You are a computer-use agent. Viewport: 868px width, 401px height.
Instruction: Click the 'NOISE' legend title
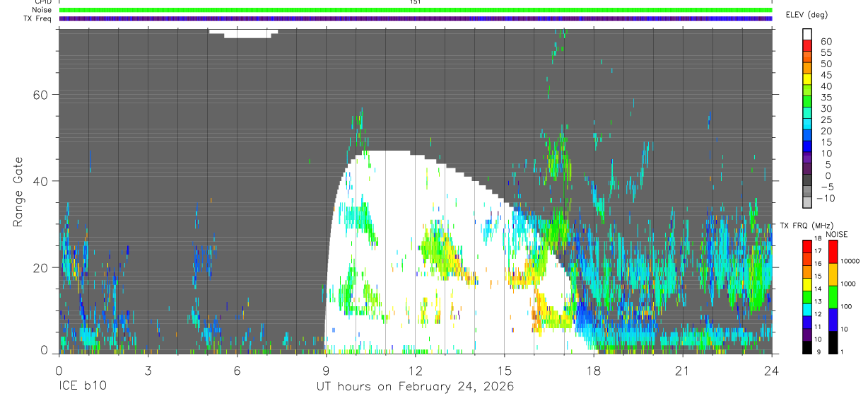[836, 234]
